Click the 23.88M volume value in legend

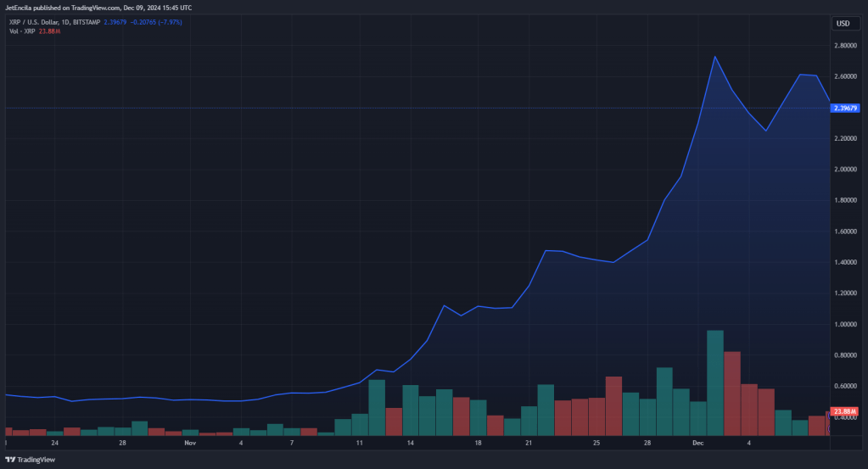(49, 31)
